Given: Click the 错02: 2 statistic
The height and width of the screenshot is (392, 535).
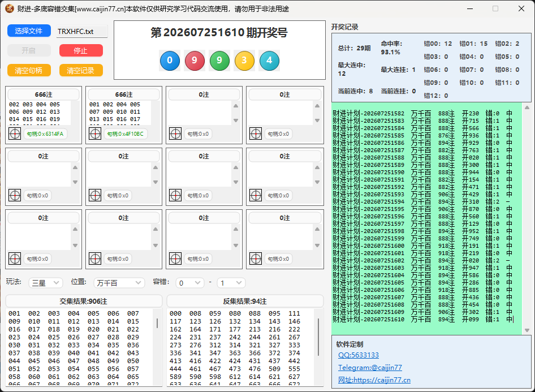Looking at the screenshot, I should click(507, 44).
